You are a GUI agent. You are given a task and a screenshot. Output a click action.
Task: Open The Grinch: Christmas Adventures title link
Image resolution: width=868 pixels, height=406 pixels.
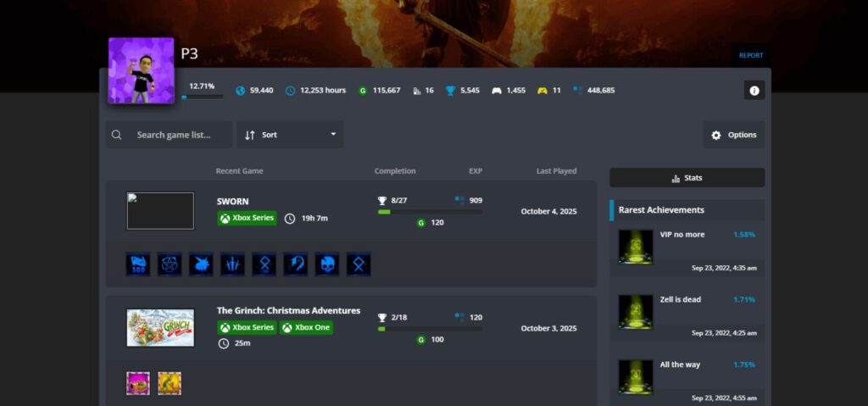[288, 310]
